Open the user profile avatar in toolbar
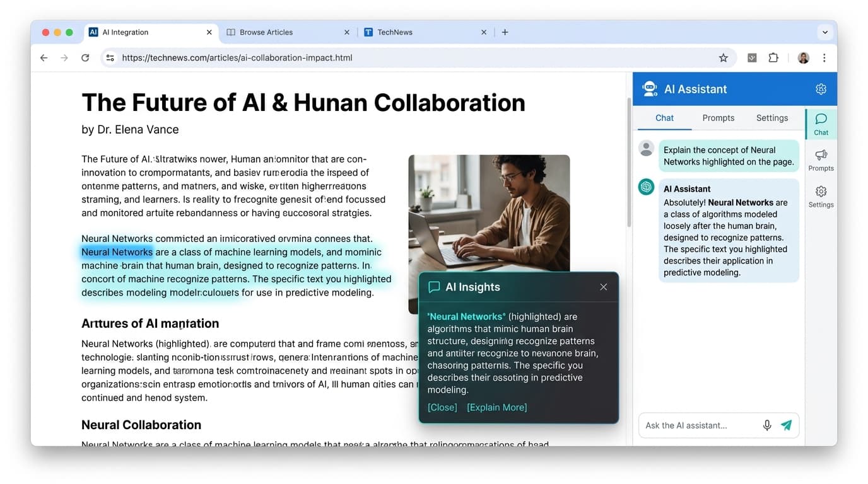The image size is (868, 484). click(803, 58)
